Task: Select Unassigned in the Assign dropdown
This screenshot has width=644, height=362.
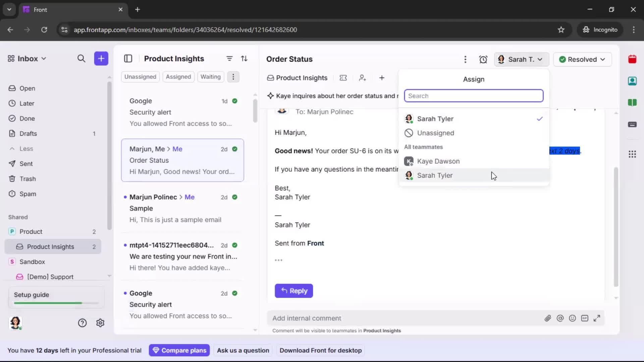Action: coord(436,133)
